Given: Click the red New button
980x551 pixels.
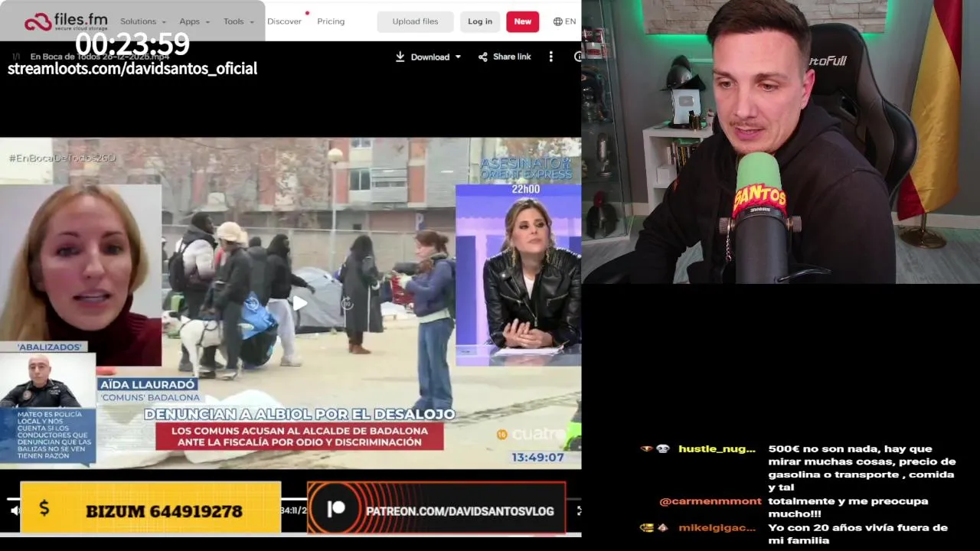Looking at the screenshot, I should [x=522, y=21].
